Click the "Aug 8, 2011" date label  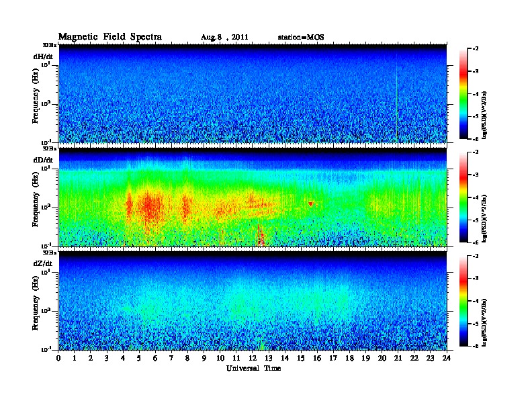click(x=224, y=38)
